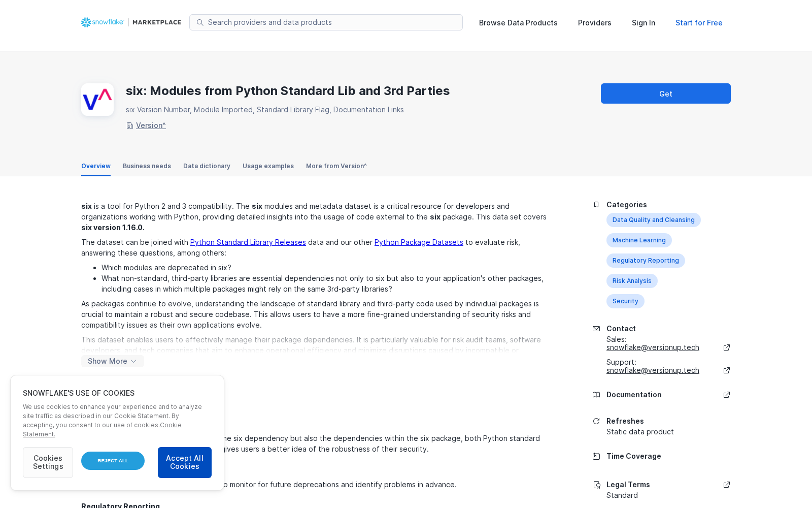Click the building icon beside Version^

coord(130,125)
